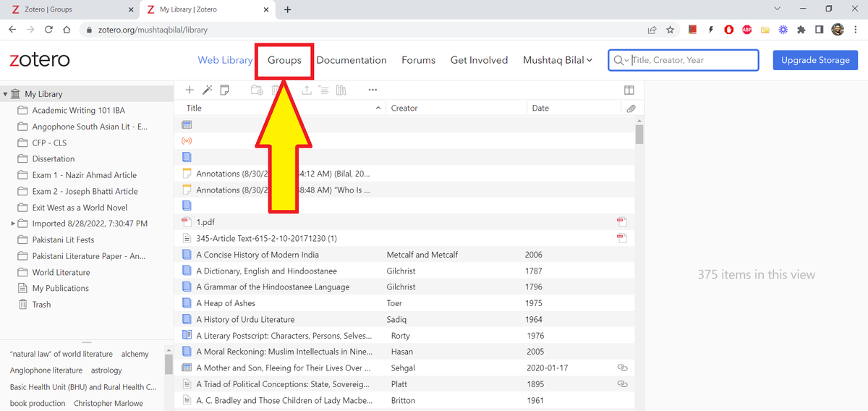Close the My Library | Zotero tab
Viewport: 868px width, 411px height.
265,9
